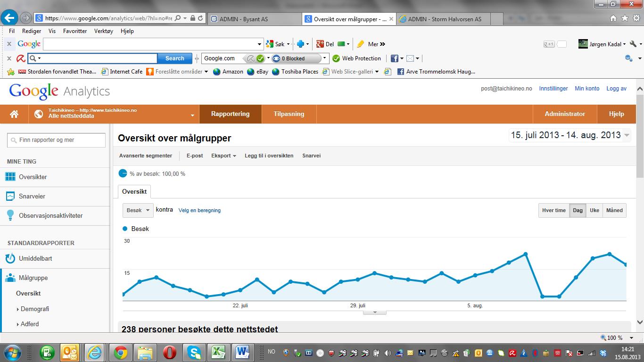Open Internet Explorer home page icon
This screenshot has height=362, width=644.
613,18
